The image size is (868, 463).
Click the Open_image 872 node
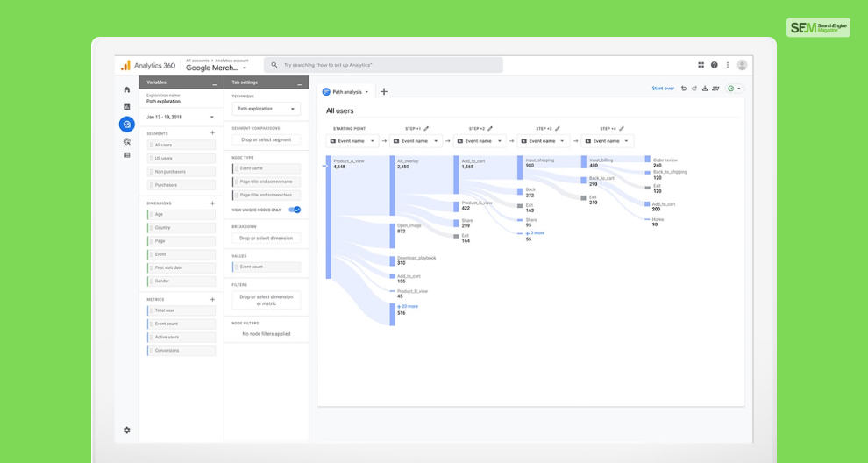point(393,237)
